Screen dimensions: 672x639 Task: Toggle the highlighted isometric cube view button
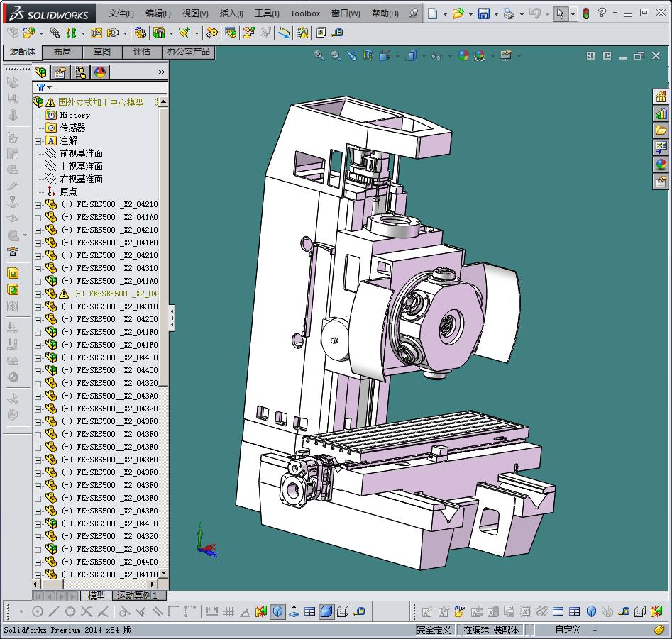(278, 611)
